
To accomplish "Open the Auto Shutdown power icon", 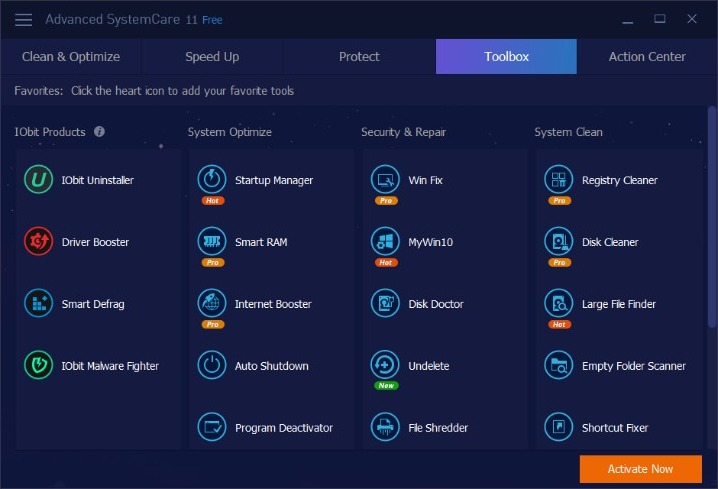I will click(x=212, y=366).
